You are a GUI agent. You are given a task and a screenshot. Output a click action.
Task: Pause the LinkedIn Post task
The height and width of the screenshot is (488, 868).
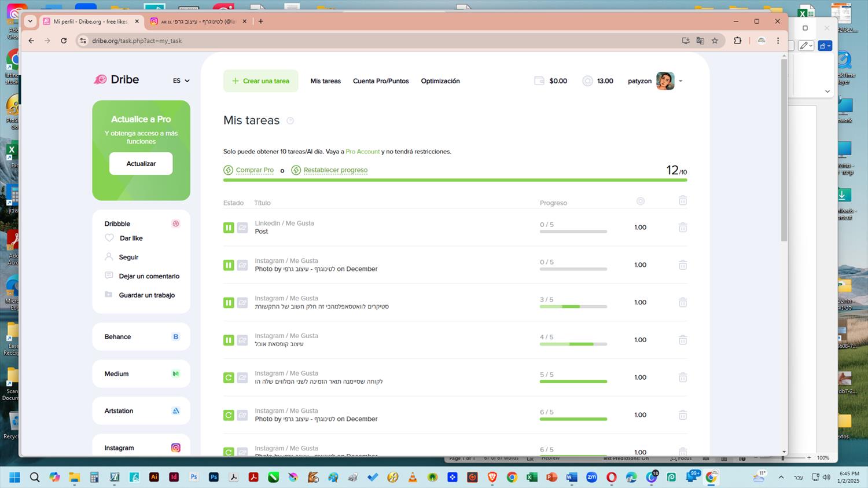[229, 228]
